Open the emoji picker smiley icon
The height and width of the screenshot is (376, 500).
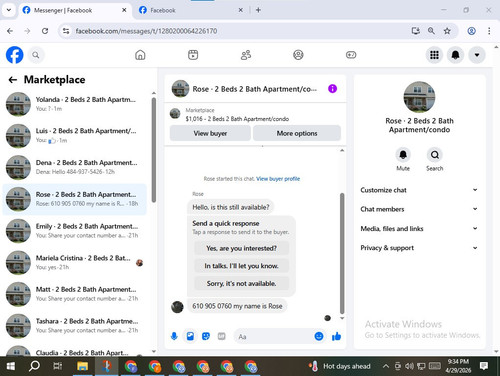(x=319, y=336)
